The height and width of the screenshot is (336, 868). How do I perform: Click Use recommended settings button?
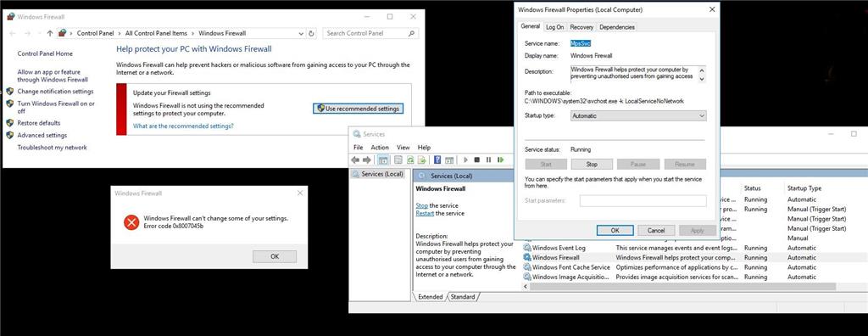pyautogui.click(x=359, y=109)
